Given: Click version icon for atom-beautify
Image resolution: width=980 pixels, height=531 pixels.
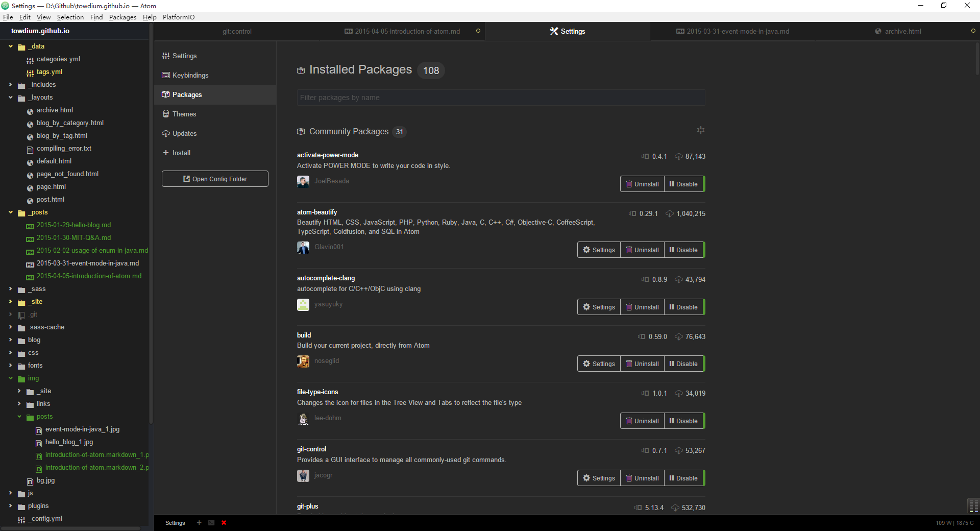Looking at the screenshot, I should (633, 214).
